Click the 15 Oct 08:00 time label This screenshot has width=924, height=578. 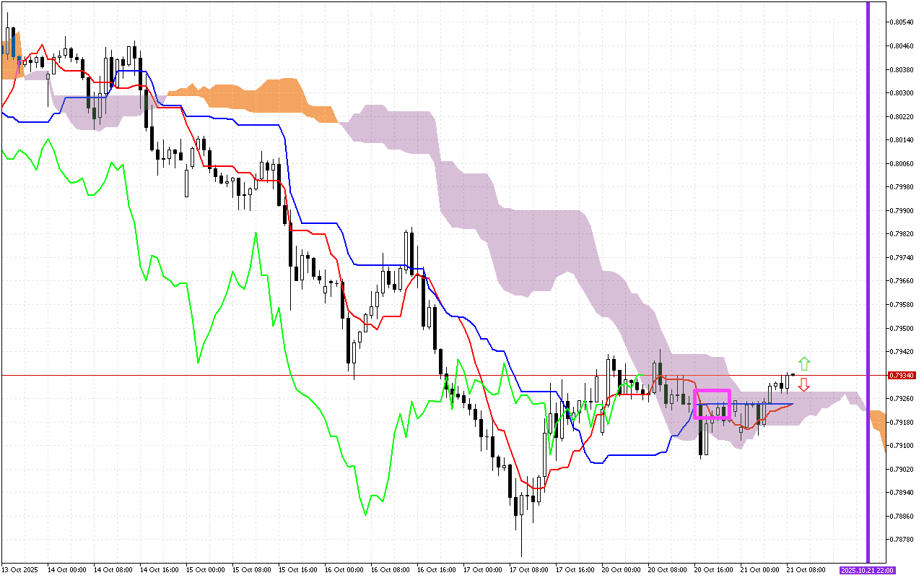pos(252,570)
